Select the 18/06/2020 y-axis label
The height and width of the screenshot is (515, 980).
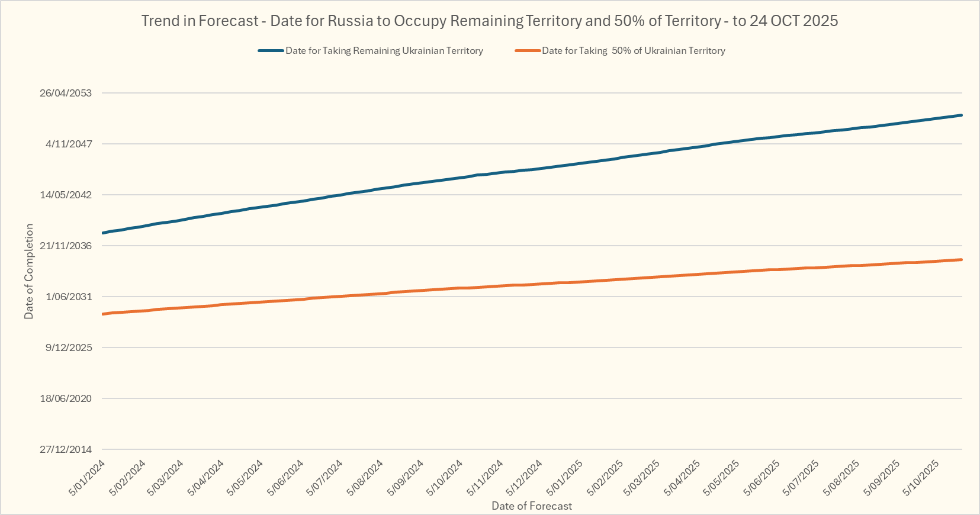(x=66, y=398)
